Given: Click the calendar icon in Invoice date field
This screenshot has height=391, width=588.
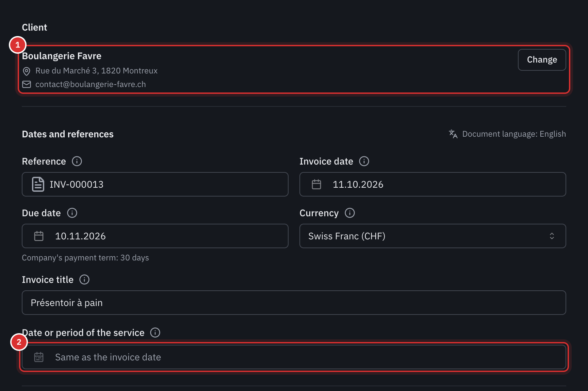Looking at the screenshot, I should [x=316, y=184].
